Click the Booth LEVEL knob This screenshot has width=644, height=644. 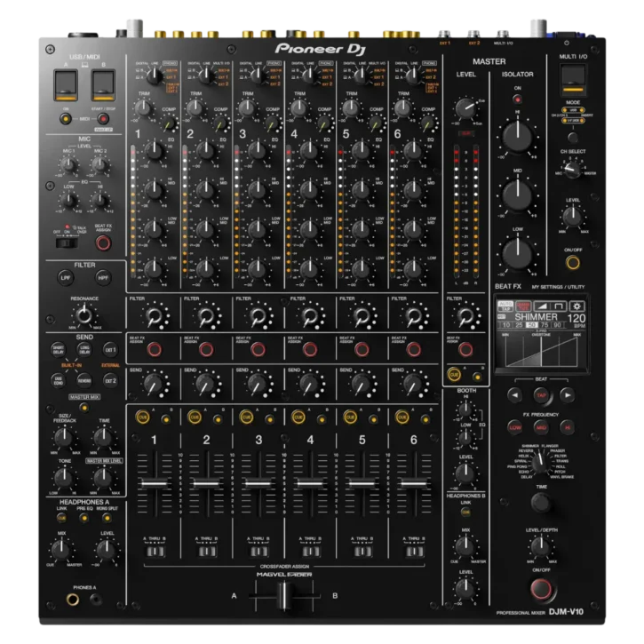[465, 473]
